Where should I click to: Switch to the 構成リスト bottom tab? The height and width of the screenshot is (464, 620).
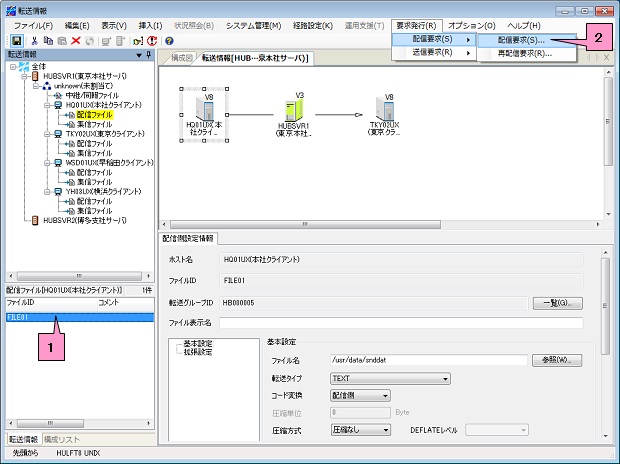[64, 439]
